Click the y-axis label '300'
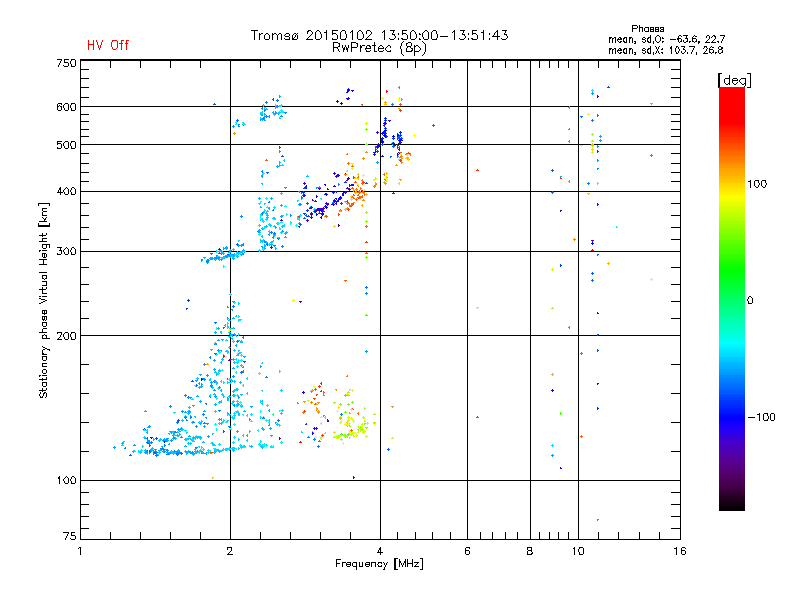This screenshot has width=800, height=600. [x=66, y=252]
